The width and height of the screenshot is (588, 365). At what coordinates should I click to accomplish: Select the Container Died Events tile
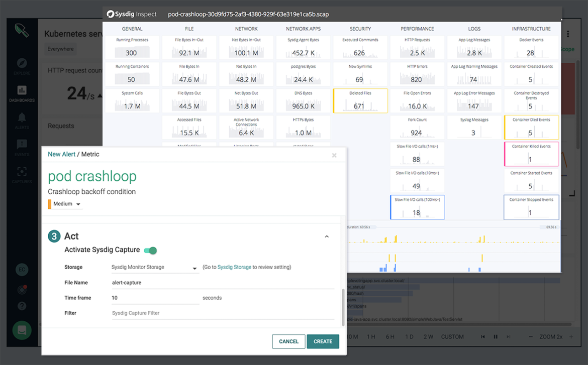531,128
